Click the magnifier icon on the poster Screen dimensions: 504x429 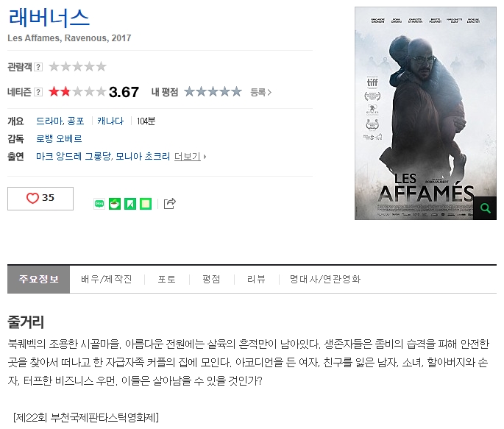click(485, 208)
